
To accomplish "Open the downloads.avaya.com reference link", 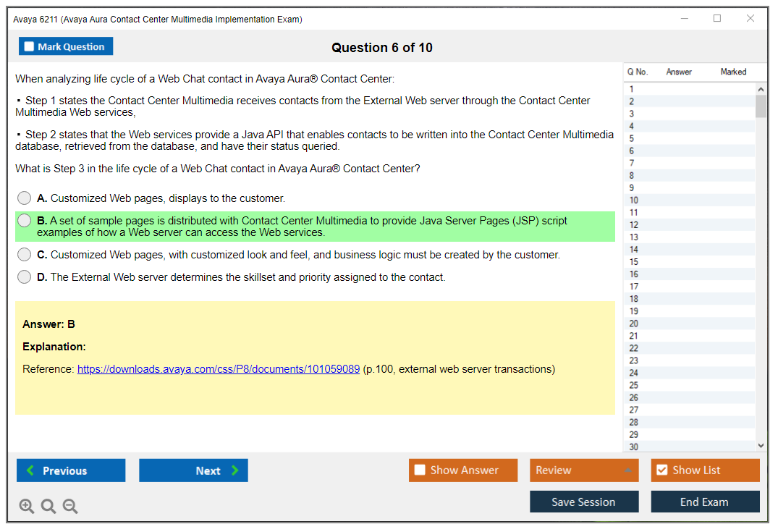I will 218,369.
